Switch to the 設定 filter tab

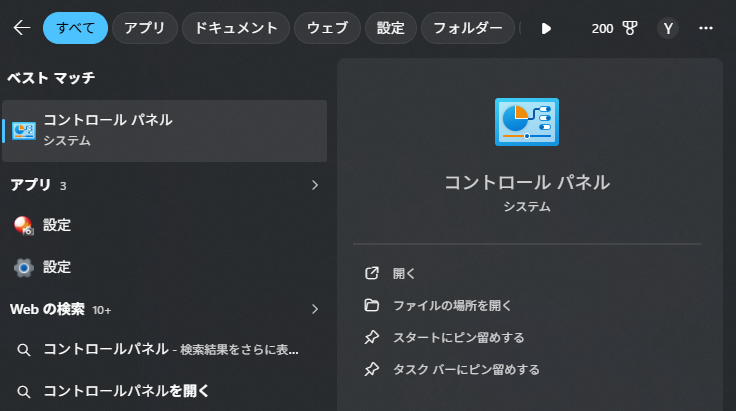pyautogui.click(x=391, y=28)
